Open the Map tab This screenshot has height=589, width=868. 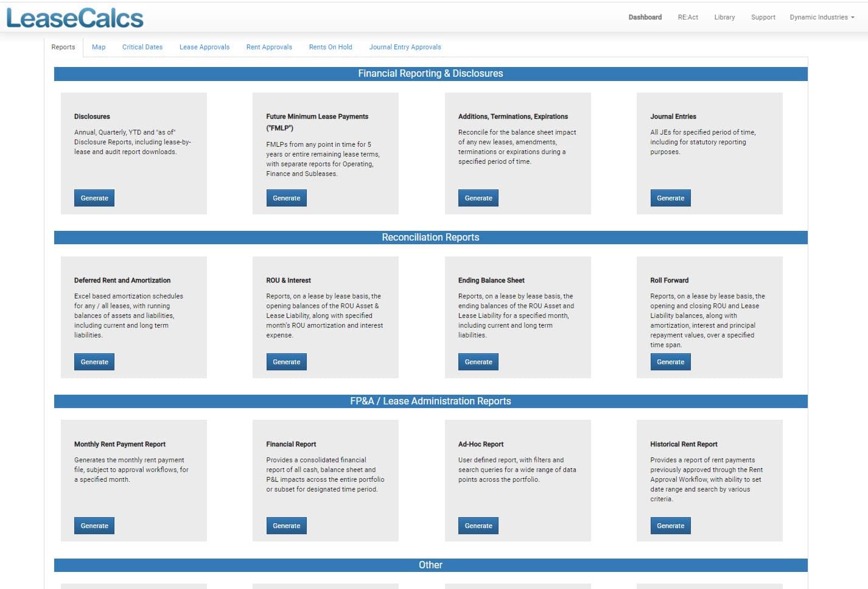click(x=99, y=47)
